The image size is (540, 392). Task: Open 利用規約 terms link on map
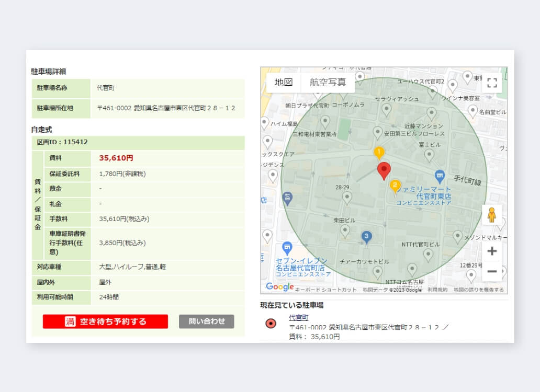click(437, 290)
